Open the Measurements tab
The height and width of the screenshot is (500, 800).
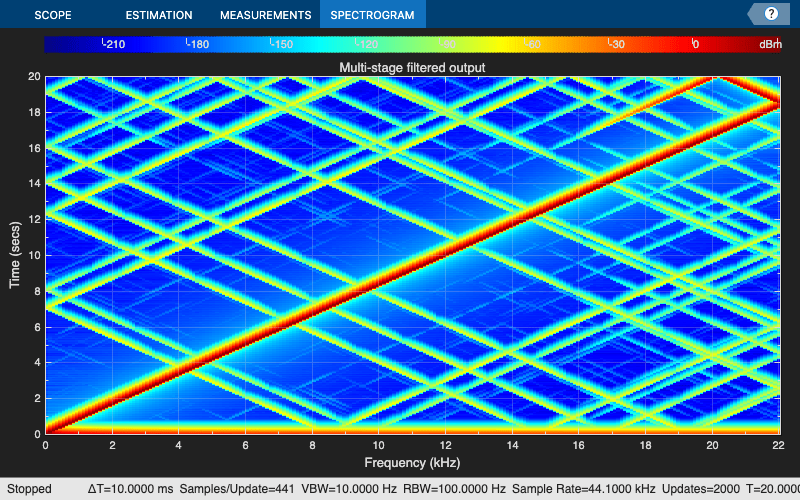point(265,15)
